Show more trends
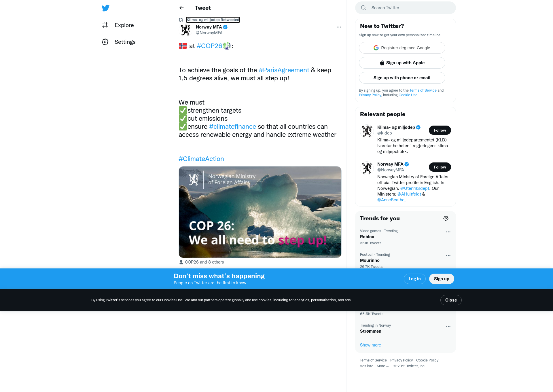Viewport: 553px width, 392px height. [x=370, y=345]
